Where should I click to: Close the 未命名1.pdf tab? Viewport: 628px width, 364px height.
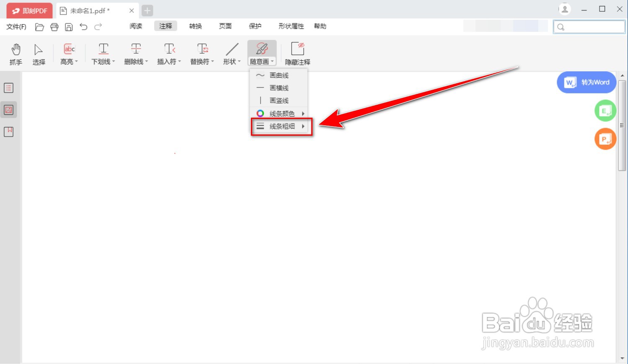pos(132,10)
